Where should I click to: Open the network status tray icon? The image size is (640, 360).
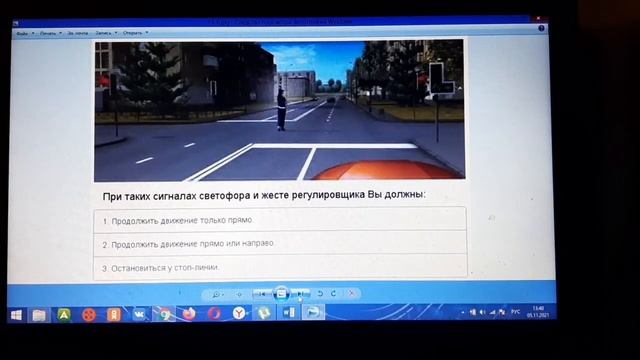[x=493, y=312]
